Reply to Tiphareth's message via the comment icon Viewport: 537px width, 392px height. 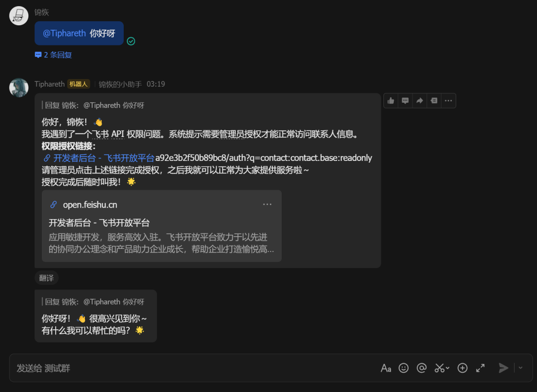pyautogui.click(x=405, y=100)
